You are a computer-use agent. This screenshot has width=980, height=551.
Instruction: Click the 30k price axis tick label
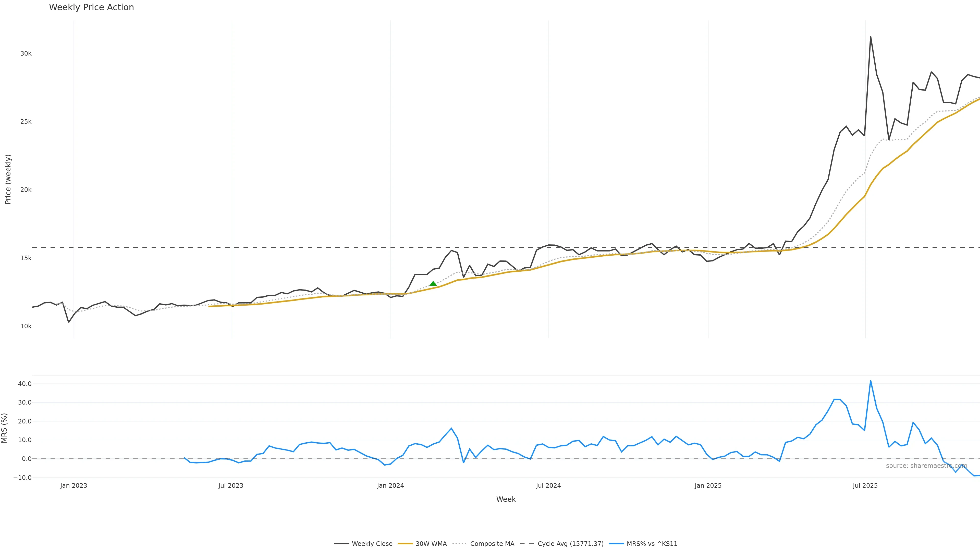(26, 54)
